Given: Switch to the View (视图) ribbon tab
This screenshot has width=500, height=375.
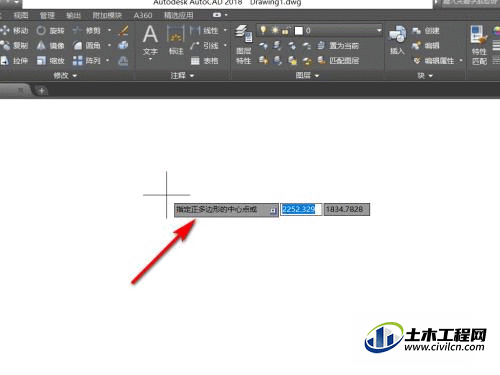Looking at the screenshot, I should pos(21,15).
